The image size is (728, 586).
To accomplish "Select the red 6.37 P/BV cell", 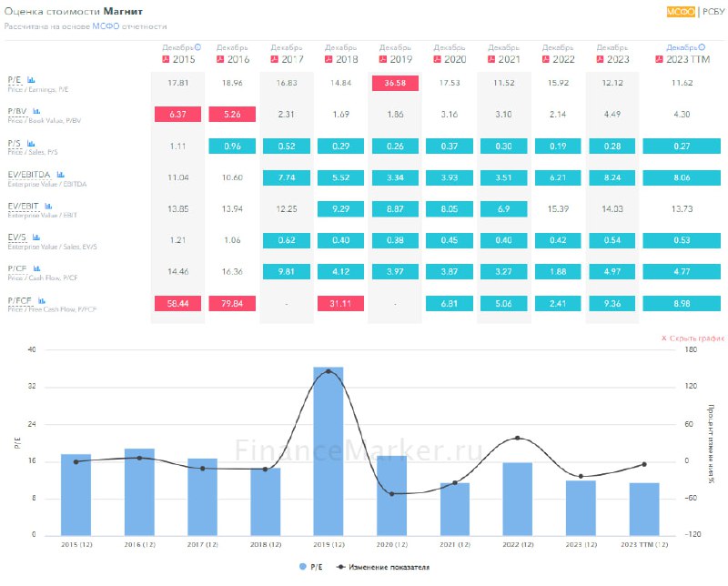I will click(x=177, y=115).
